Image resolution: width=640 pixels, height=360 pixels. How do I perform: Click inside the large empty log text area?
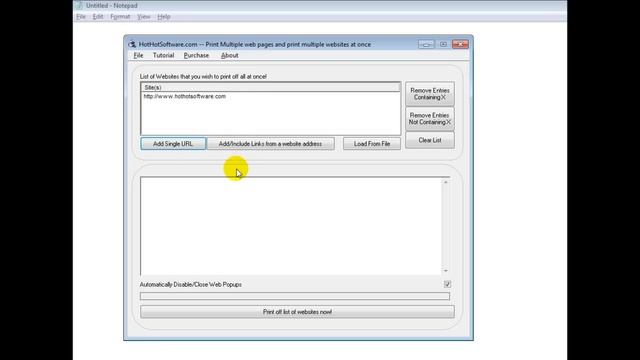pyautogui.click(x=291, y=227)
